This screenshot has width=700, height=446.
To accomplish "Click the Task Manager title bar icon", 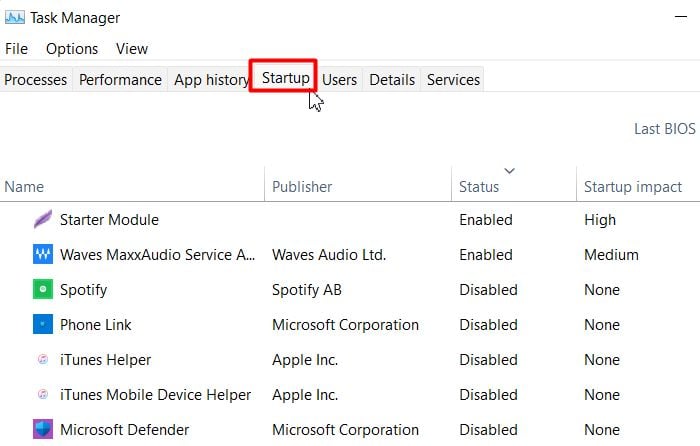I will 15,18.
